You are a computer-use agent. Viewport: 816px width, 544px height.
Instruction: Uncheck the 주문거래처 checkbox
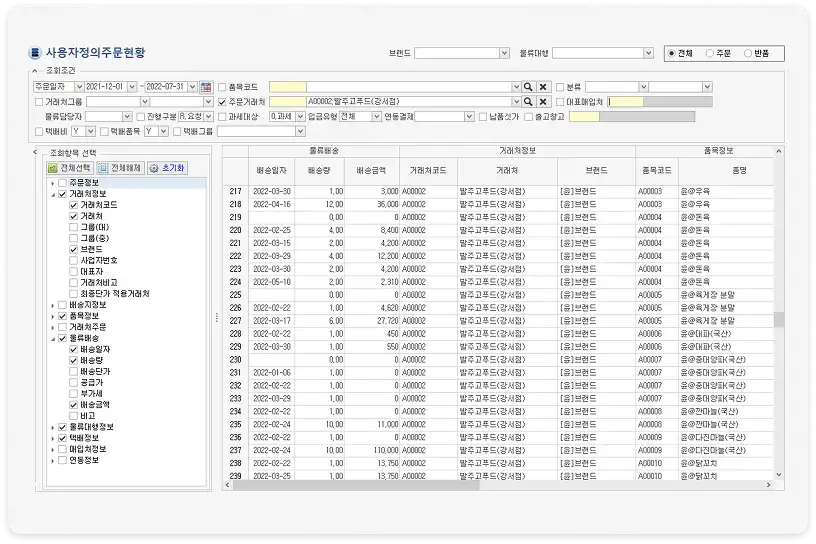point(222,102)
